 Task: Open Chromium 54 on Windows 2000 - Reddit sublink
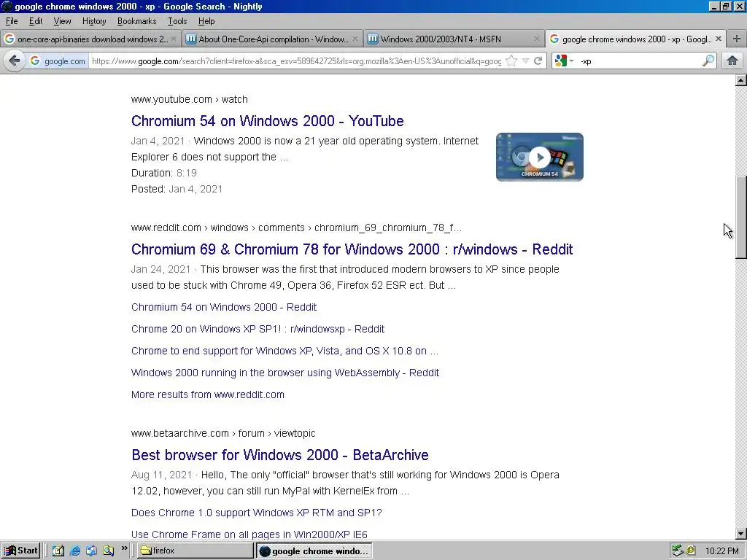click(224, 307)
